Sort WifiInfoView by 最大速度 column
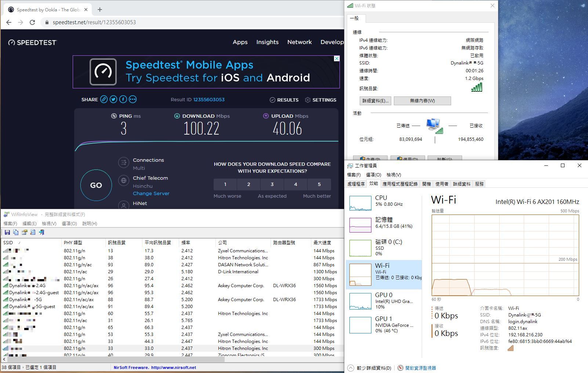588x373 pixels. [327, 243]
